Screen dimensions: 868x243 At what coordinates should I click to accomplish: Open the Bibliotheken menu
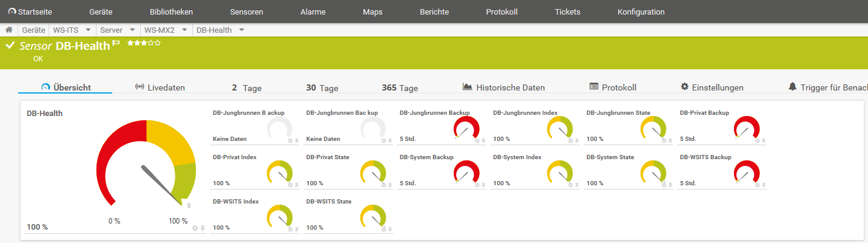click(171, 12)
